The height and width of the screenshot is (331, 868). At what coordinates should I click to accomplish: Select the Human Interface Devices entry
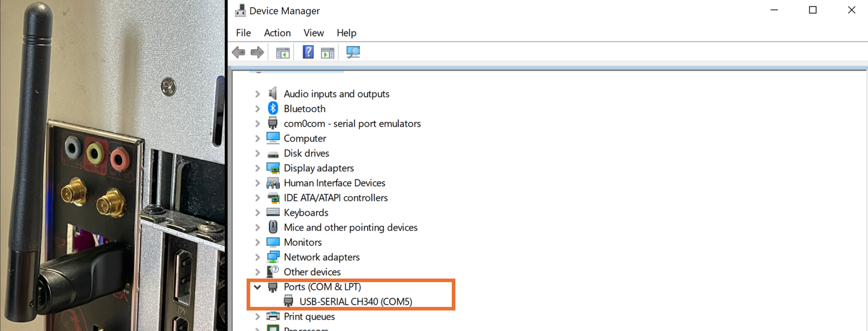[x=334, y=183]
